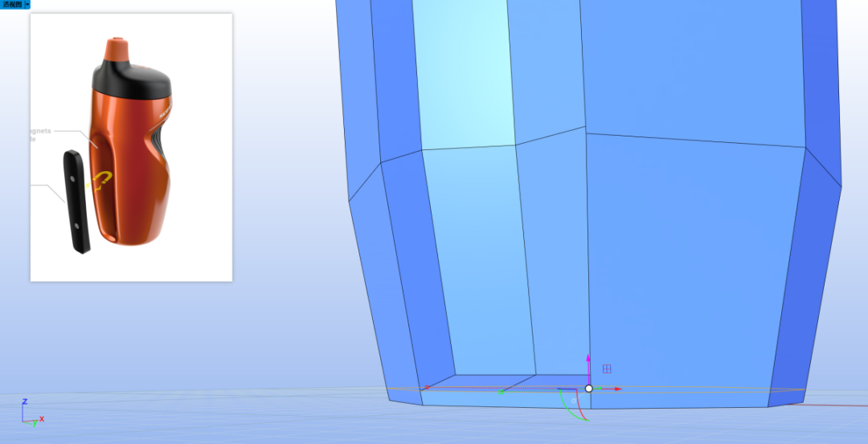Select the water bottle reference image

(x=131, y=147)
